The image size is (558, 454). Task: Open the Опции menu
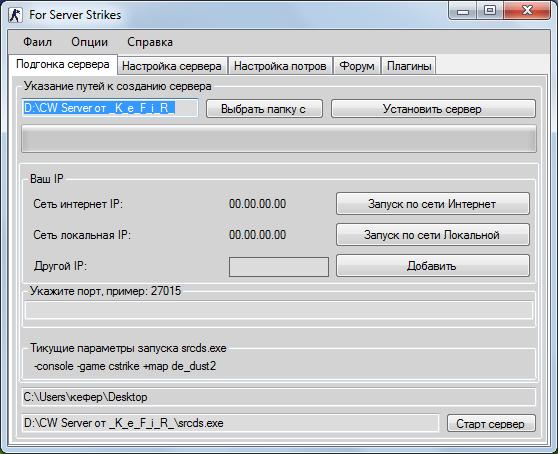point(89,42)
